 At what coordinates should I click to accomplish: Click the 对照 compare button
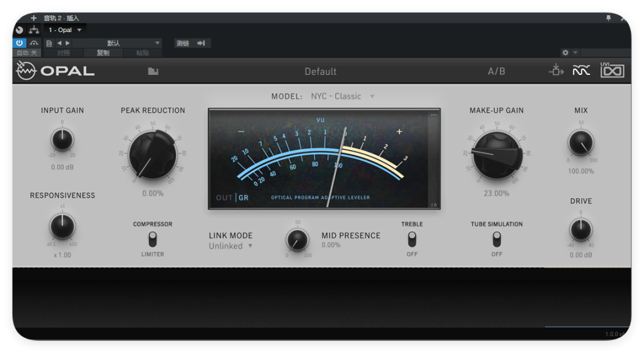[64, 53]
